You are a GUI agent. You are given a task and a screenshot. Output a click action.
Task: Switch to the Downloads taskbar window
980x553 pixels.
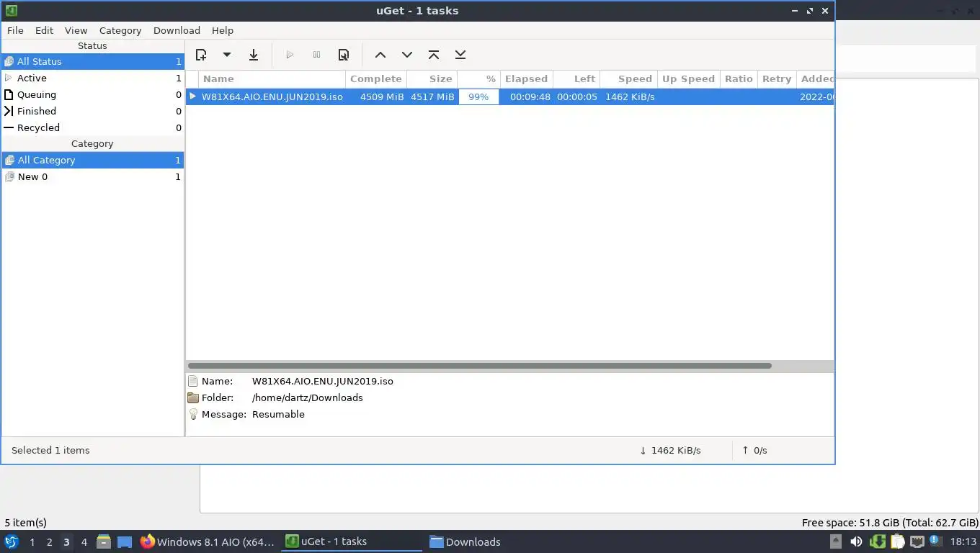click(x=465, y=541)
